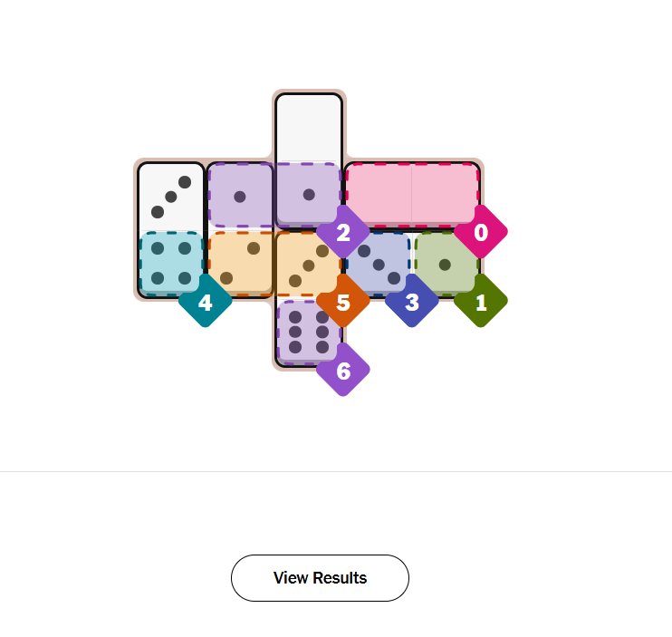This screenshot has width=672, height=637.
Task: Select the orange cell with two pips
Action: click(x=240, y=263)
